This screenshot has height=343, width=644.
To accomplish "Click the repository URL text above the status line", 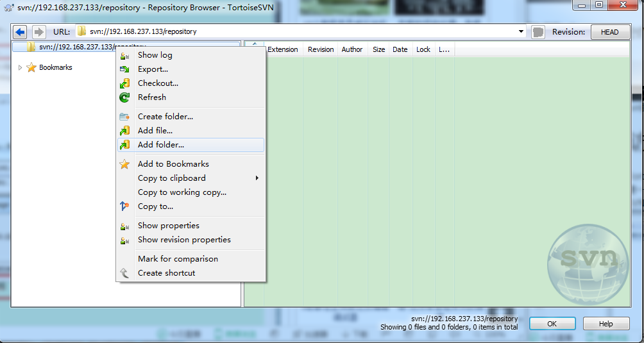I will (x=464, y=319).
